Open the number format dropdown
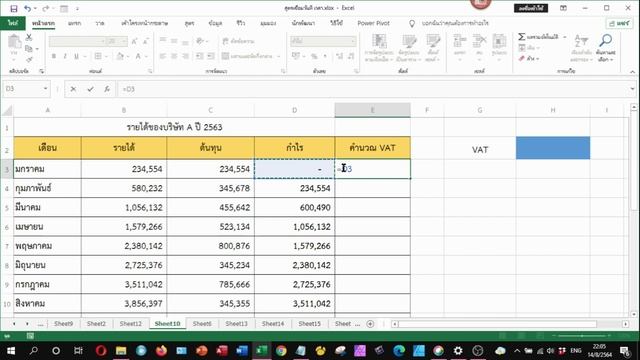This screenshot has height=360, width=640. point(353,41)
